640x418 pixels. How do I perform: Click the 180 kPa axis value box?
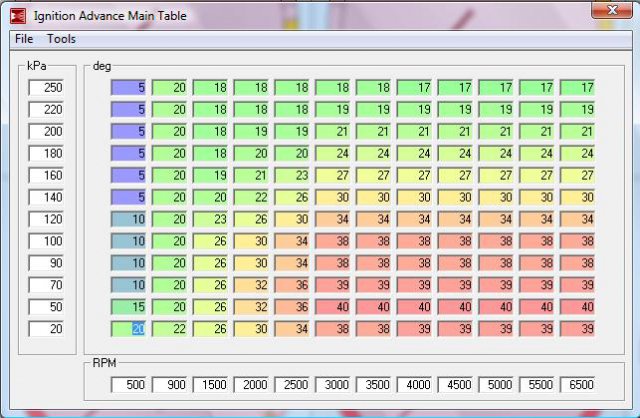pyautogui.click(x=47, y=152)
